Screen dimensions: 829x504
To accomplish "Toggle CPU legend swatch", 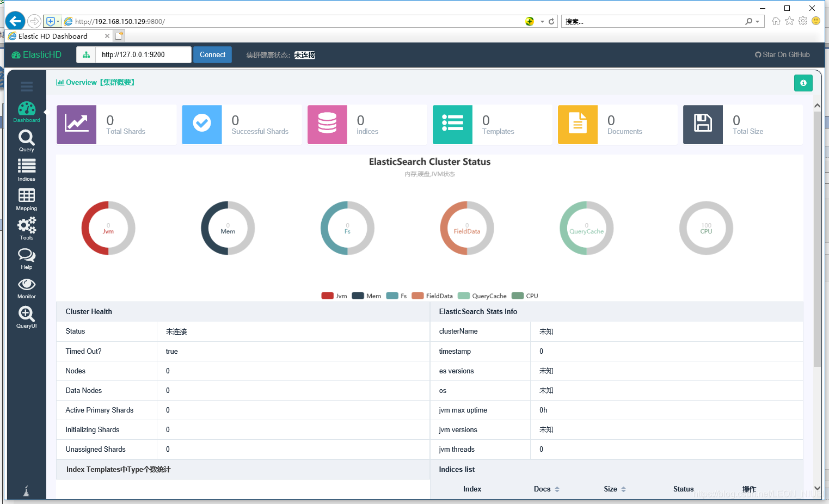I will pos(518,296).
